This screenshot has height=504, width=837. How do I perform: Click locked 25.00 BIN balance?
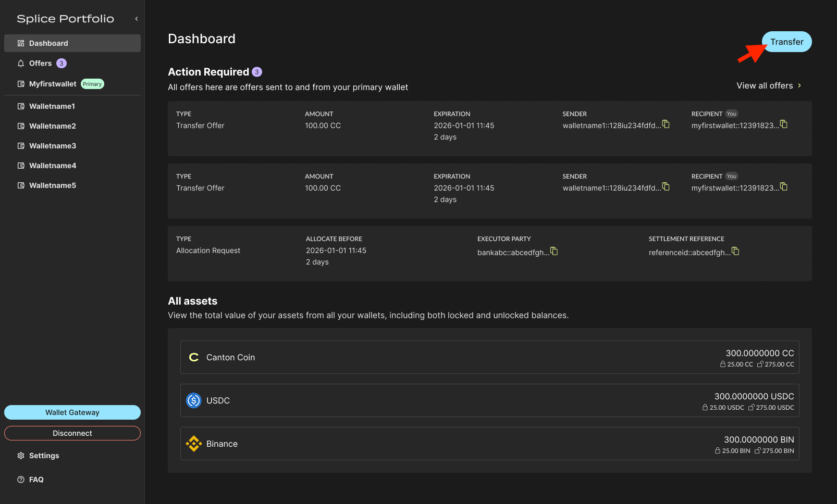tap(733, 451)
